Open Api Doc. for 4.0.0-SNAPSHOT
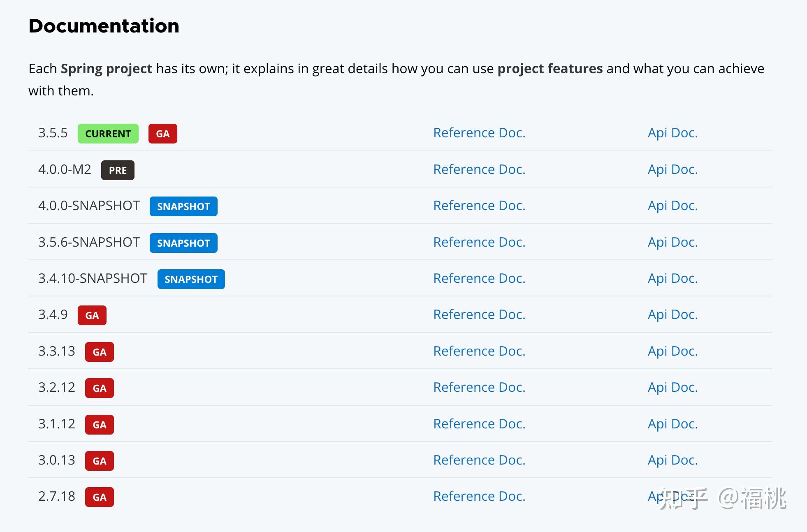The height and width of the screenshot is (532, 807). (672, 206)
